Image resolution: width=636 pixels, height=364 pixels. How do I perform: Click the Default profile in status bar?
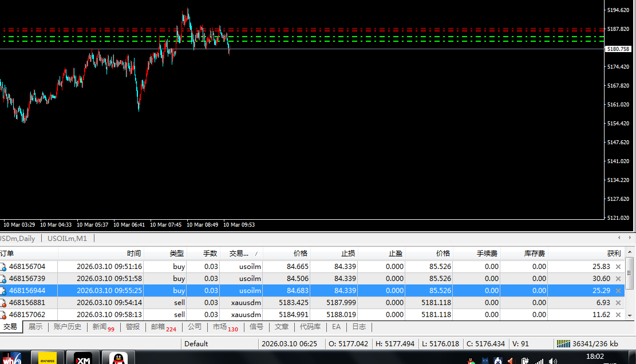coord(196,344)
